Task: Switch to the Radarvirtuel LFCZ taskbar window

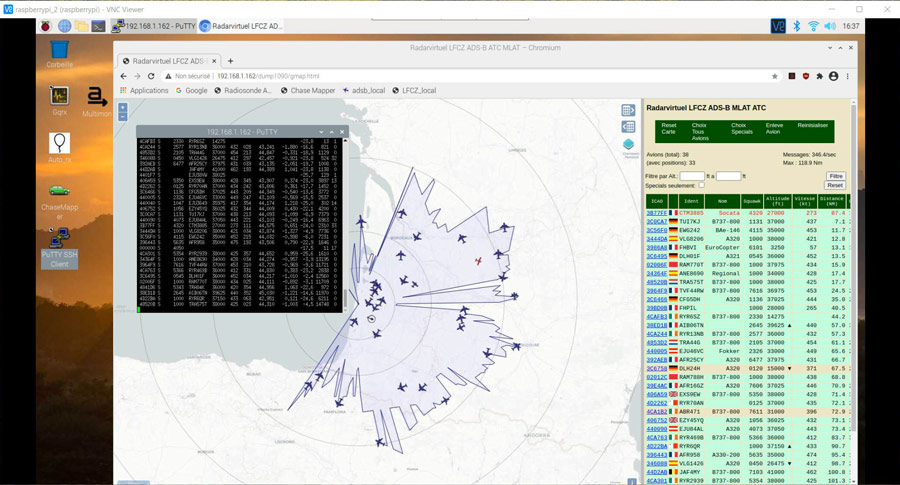Action: (241, 26)
